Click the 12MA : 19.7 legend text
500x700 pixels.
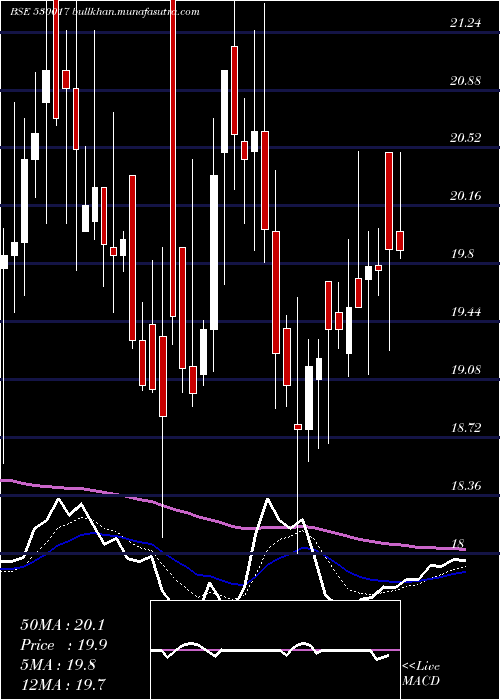(63, 684)
